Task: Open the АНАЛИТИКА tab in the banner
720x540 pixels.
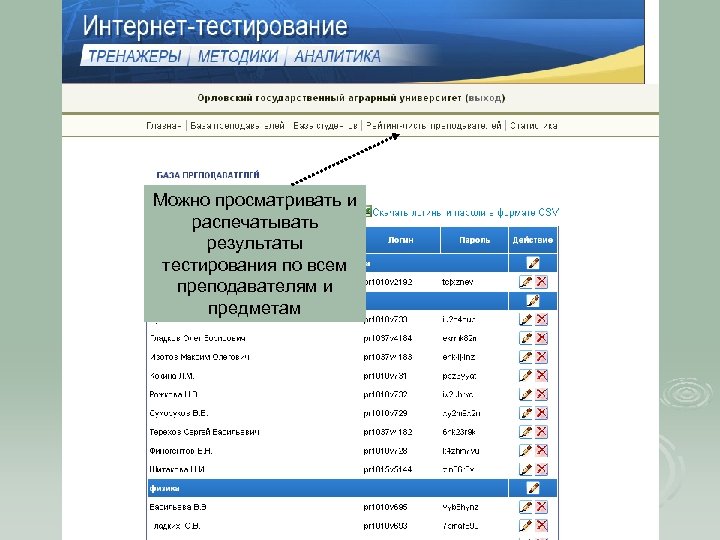Action: [x=337, y=56]
